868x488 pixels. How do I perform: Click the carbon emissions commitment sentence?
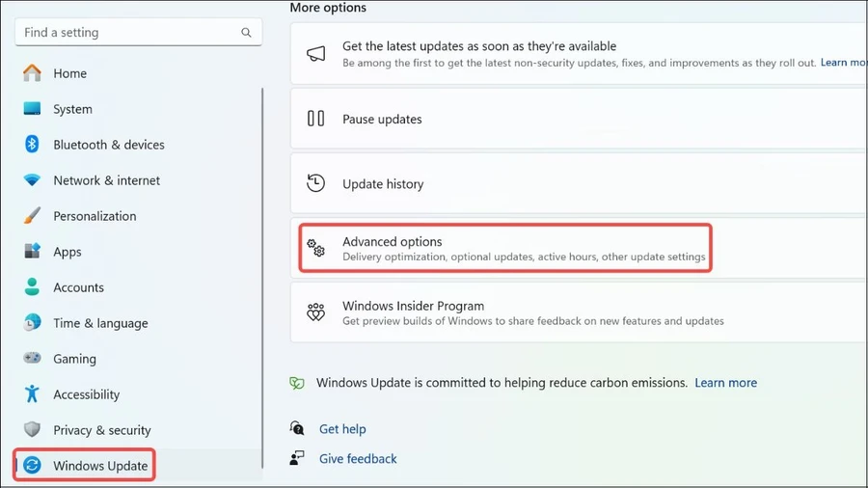(x=502, y=382)
